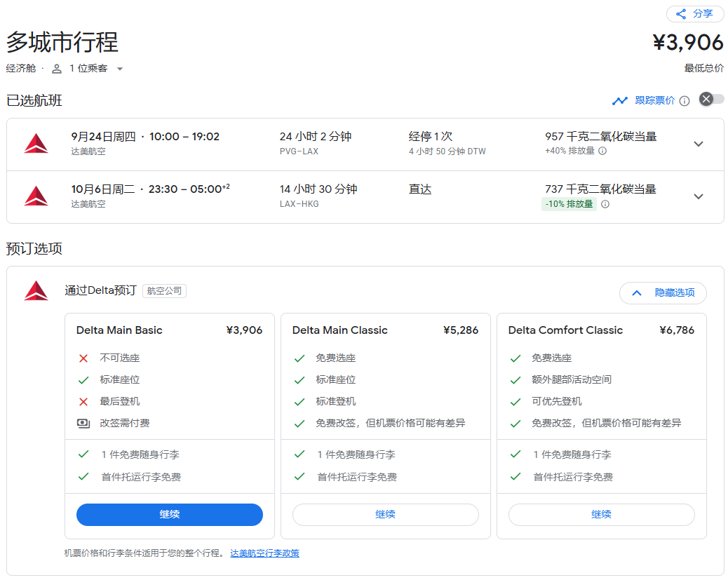728x580 pixels.
Task: Open the info icon next to 跟踪票价
Action: click(x=684, y=100)
